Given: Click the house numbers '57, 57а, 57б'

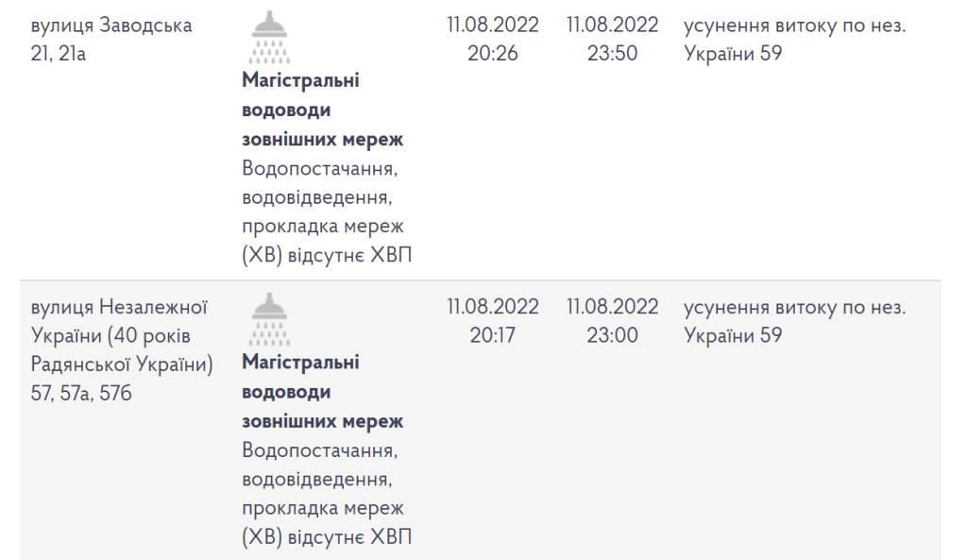Looking at the screenshot, I should click(81, 393).
